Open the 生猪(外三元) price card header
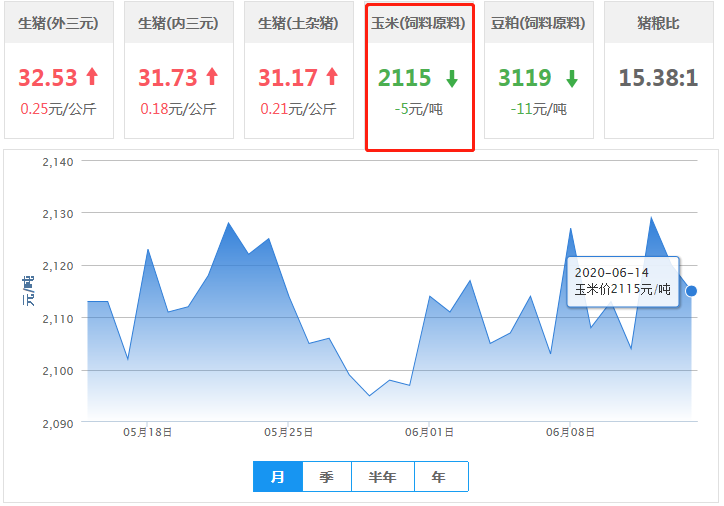The width and height of the screenshot is (724, 506). (x=59, y=22)
